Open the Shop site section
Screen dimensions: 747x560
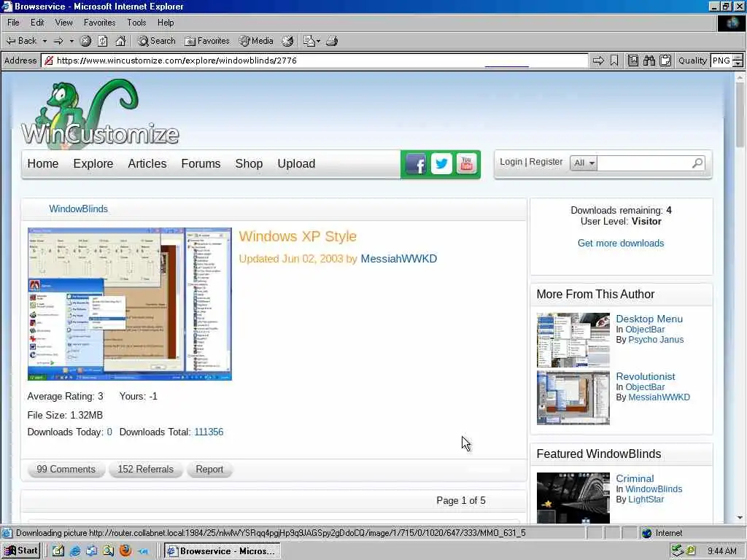pos(249,164)
